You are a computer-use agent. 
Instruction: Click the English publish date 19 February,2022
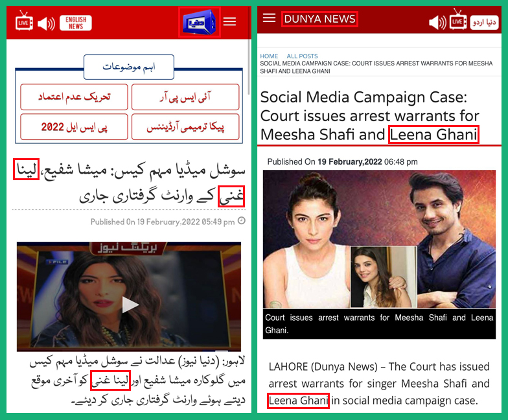click(x=350, y=162)
